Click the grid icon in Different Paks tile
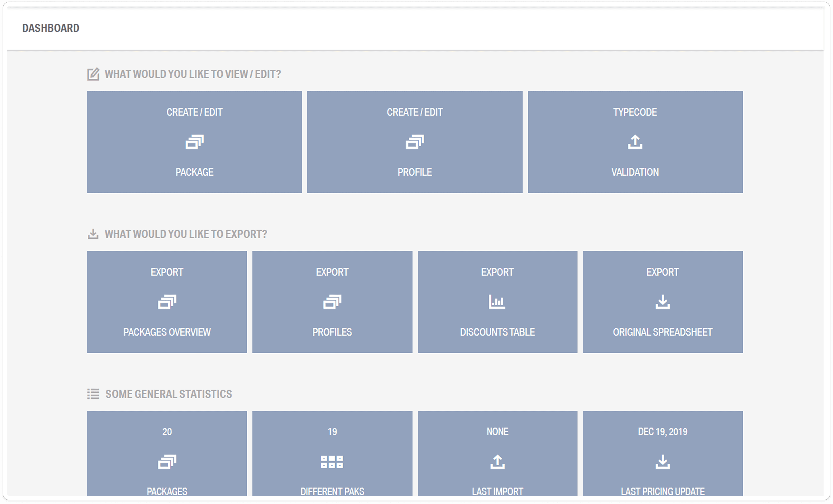This screenshot has height=504, width=833. click(x=332, y=462)
